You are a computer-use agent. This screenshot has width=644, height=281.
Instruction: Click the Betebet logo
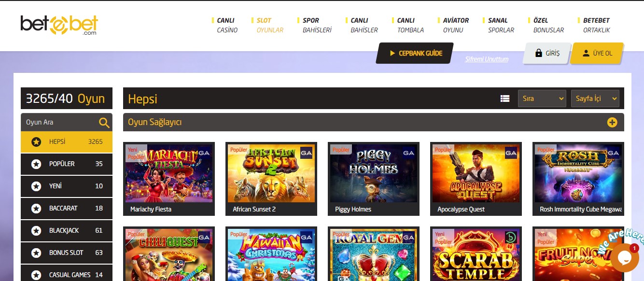point(59,25)
